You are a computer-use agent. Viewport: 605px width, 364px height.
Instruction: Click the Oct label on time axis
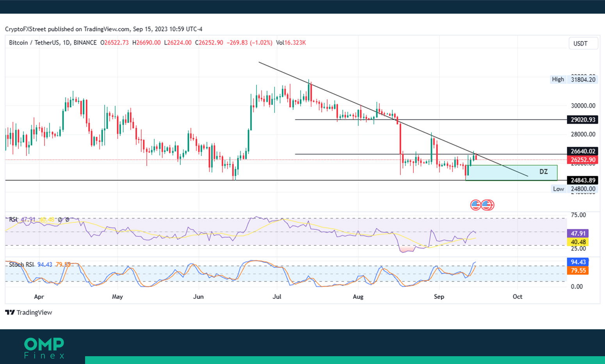(x=518, y=297)
